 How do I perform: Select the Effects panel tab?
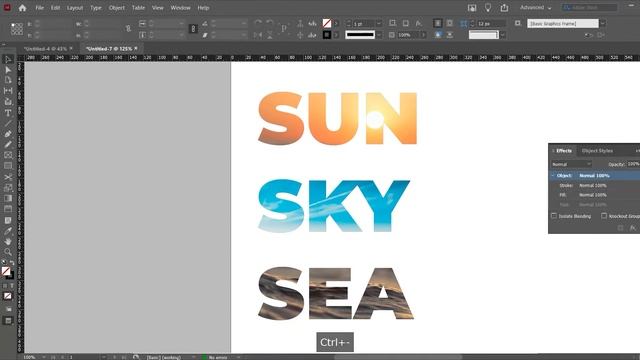point(564,151)
